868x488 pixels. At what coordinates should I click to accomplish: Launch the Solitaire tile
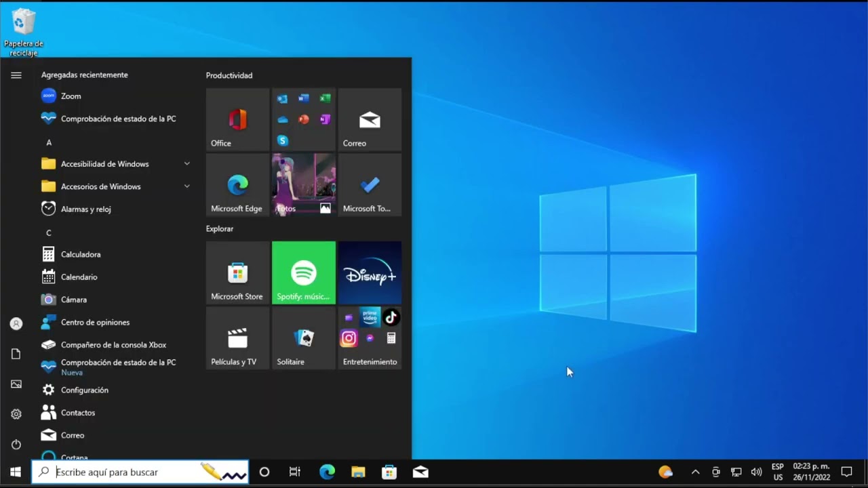click(x=304, y=338)
